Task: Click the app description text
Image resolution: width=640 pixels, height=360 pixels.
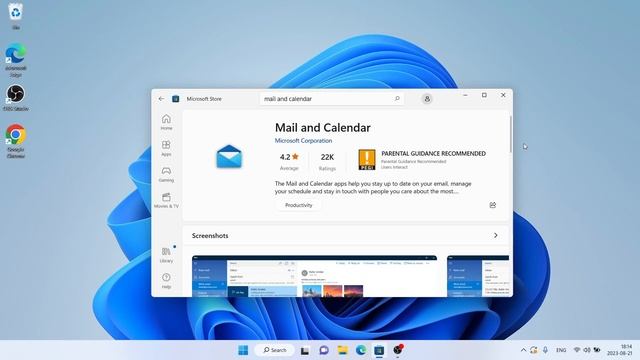Action: coord(373,187)
